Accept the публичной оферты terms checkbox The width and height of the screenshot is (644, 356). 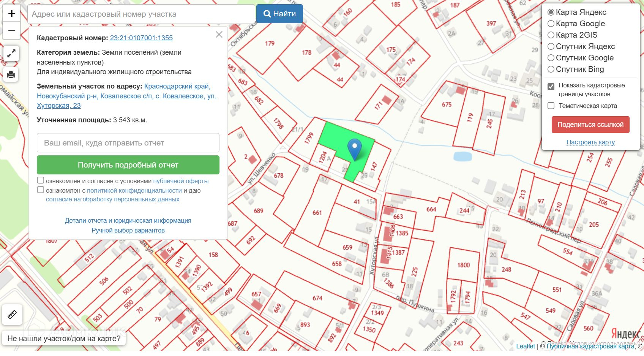pos(41,180)
